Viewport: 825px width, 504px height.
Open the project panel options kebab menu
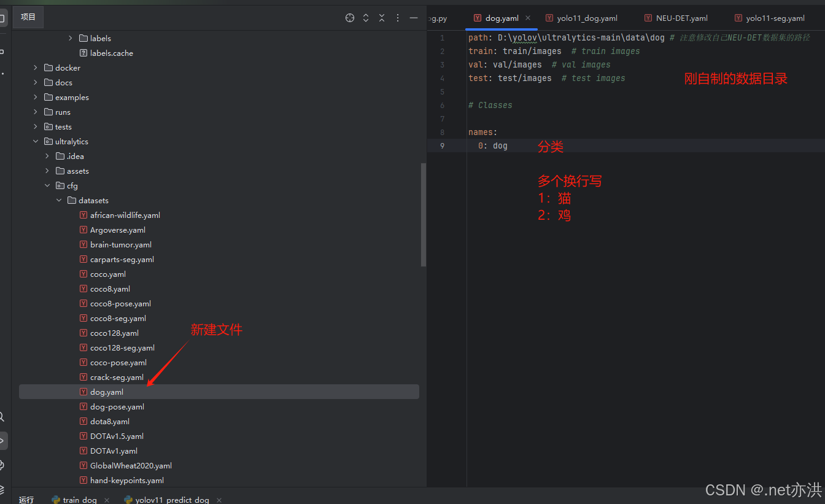[x=397, y=18]
